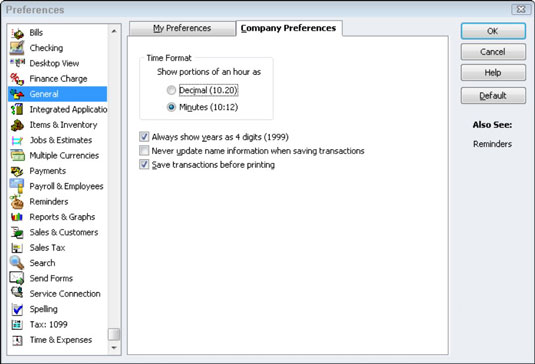Image resolution: width=535 pixels, height=364 pixels.
Task: Click the Tax: 1099 icon
Action: (17, 324)
